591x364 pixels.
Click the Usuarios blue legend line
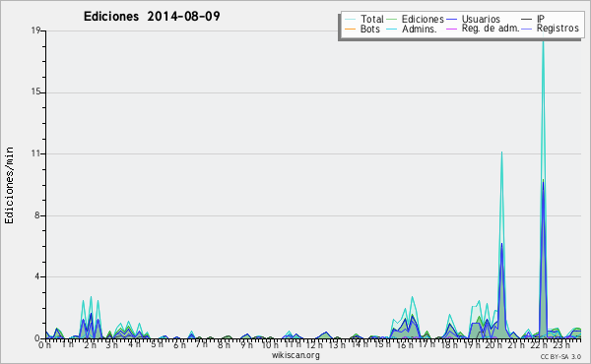coord(451,20)
